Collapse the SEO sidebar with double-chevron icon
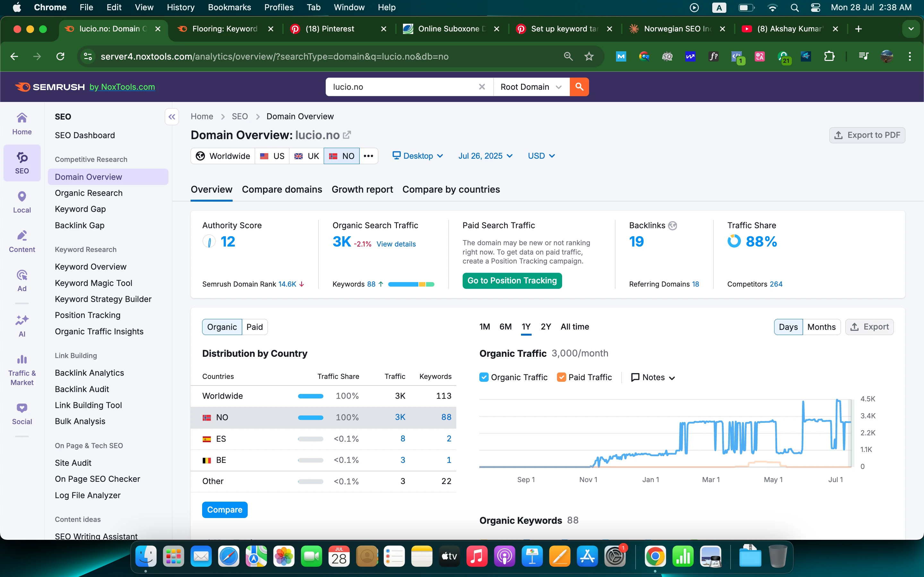924x577 pixels. [172, 117]
